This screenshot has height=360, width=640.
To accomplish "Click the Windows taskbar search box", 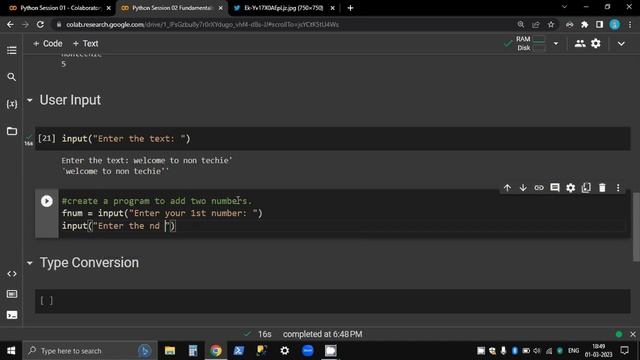I will click(x=90, y=351).
